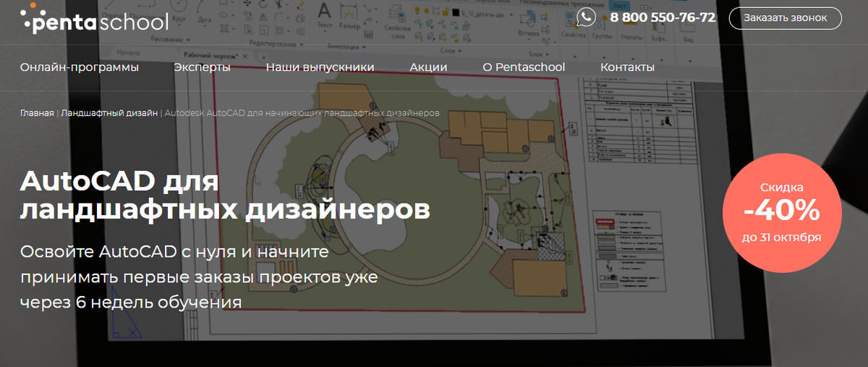Image resolution: width=868 pixels, height=367 pixels.
Task: Open the Контакты page
Action: pyautogui.click(x=627, y=67)
